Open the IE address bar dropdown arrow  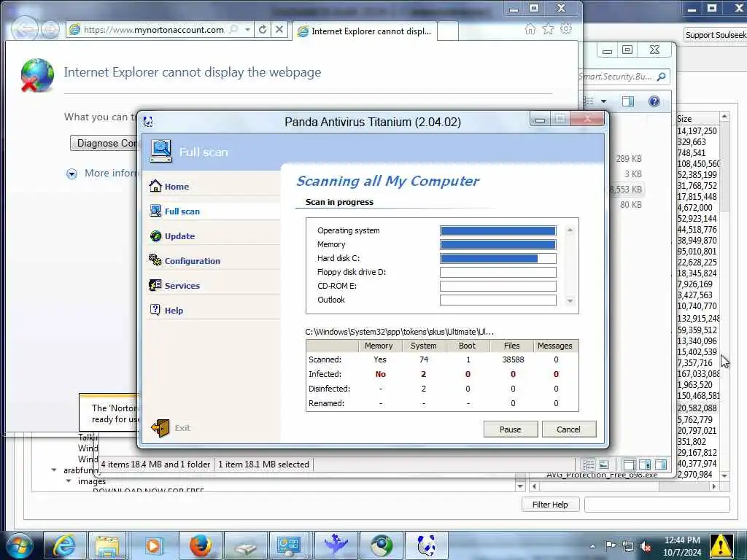click(247, 29)
